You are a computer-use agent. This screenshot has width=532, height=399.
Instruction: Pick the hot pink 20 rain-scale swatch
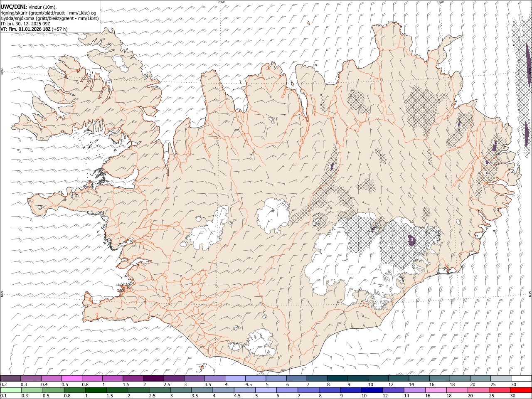(x=478, y=390)
